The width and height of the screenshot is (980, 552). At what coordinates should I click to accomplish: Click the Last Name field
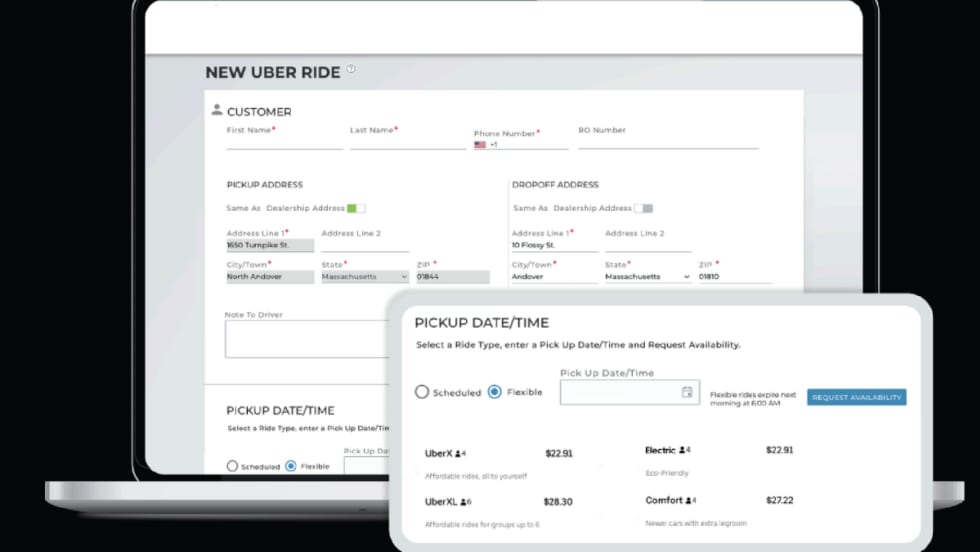click(x=408, y=143)
